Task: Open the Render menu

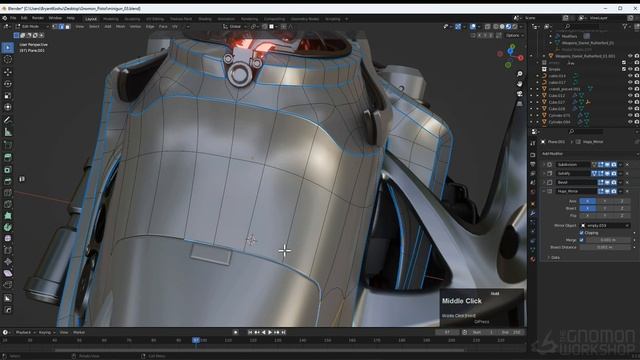Action: pyautogui.click(x=38, y=18)
